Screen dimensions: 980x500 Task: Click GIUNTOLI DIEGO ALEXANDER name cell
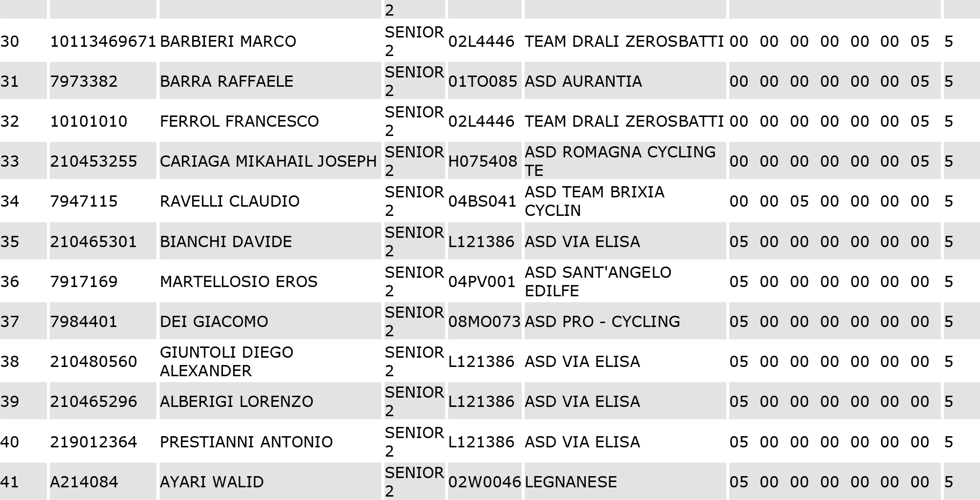tap(270, 361)
